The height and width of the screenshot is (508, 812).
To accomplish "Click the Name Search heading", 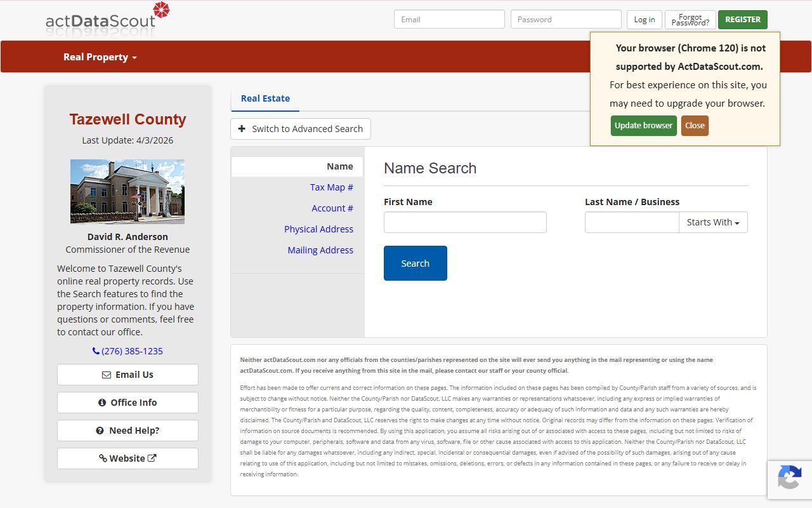I will coord(430,168).
